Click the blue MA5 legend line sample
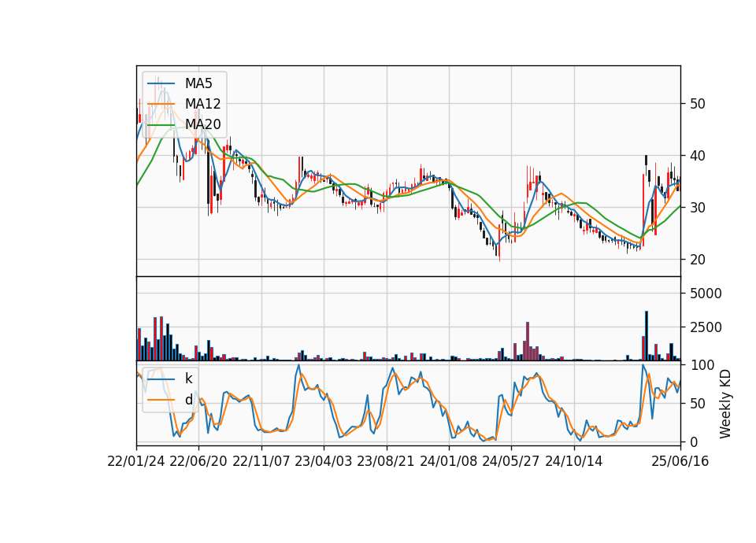The height and width of the screenshot is (543, 756). (x=161, y=84)
